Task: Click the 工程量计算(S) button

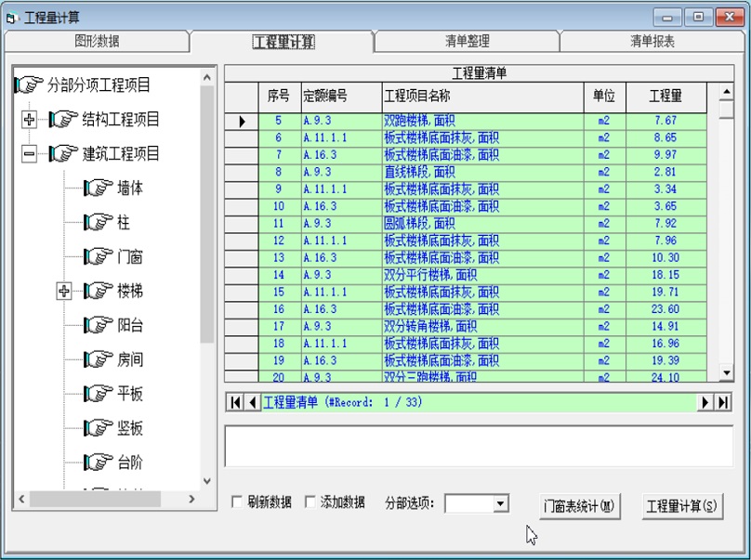Action: 682,506
